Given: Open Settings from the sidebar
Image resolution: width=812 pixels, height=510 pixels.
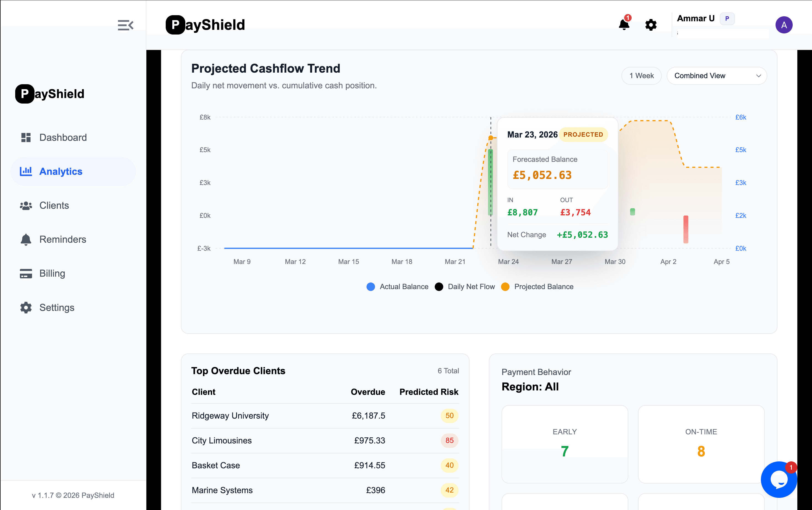Looking at the screenshot, I should tap(73, 307).
